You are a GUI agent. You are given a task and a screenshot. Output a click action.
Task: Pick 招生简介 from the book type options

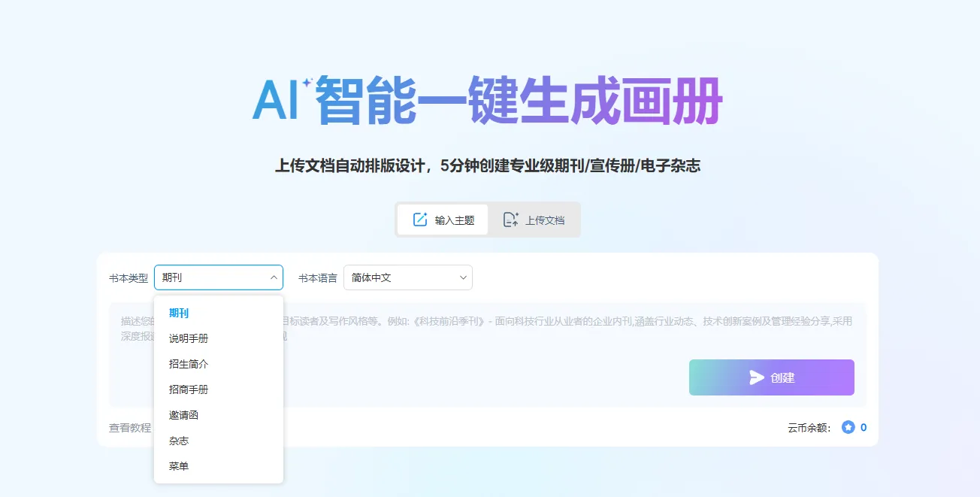(189, 364)
